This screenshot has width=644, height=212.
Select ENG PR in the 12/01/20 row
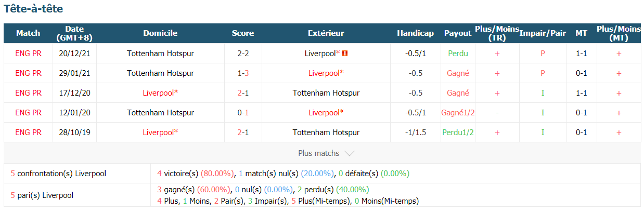tap(28, 113)
